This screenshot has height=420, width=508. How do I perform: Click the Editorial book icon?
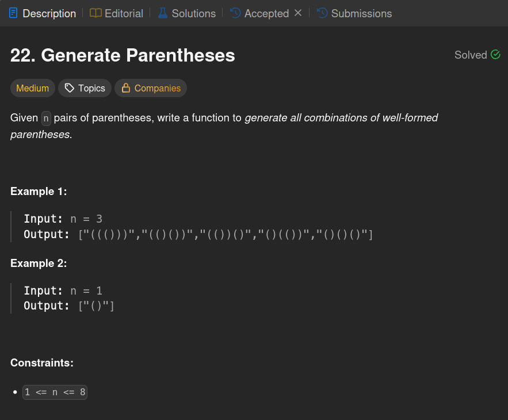click(96, 13)
